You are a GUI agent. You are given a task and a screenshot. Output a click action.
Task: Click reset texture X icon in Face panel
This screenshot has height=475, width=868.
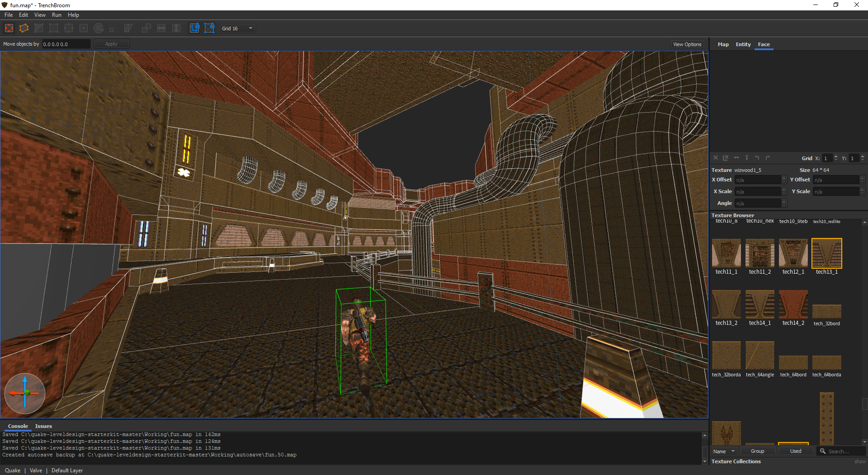pos(716,158)
